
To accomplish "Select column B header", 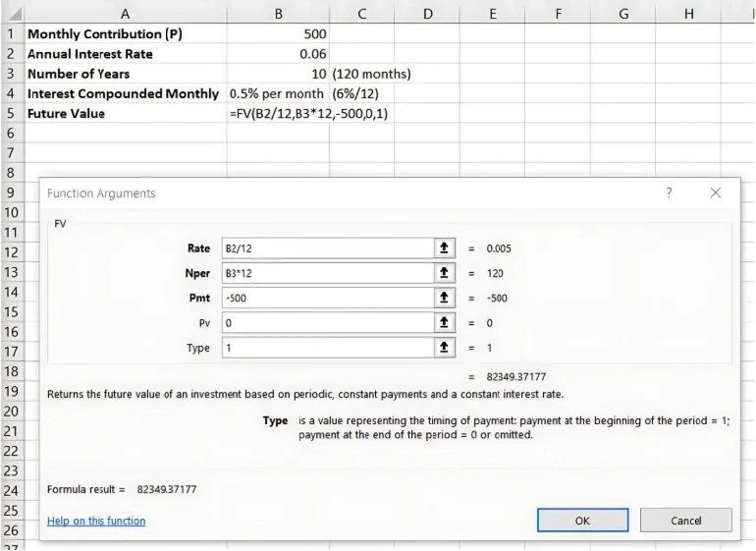I will [277, 13].
